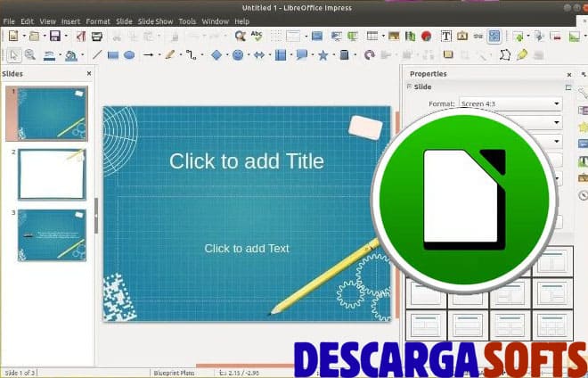Select the Stars and Banners tool
This screenshot has height=378, width=588.
323,55
